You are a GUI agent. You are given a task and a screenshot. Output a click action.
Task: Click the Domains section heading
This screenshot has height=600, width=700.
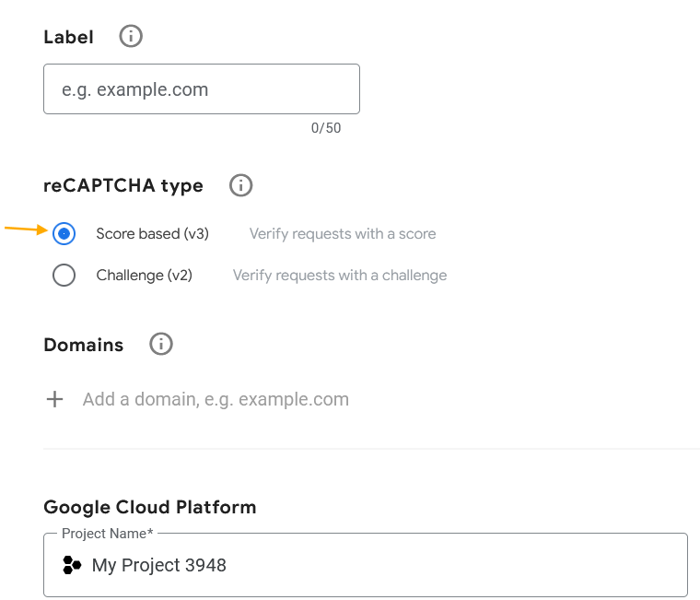(84, 345)
